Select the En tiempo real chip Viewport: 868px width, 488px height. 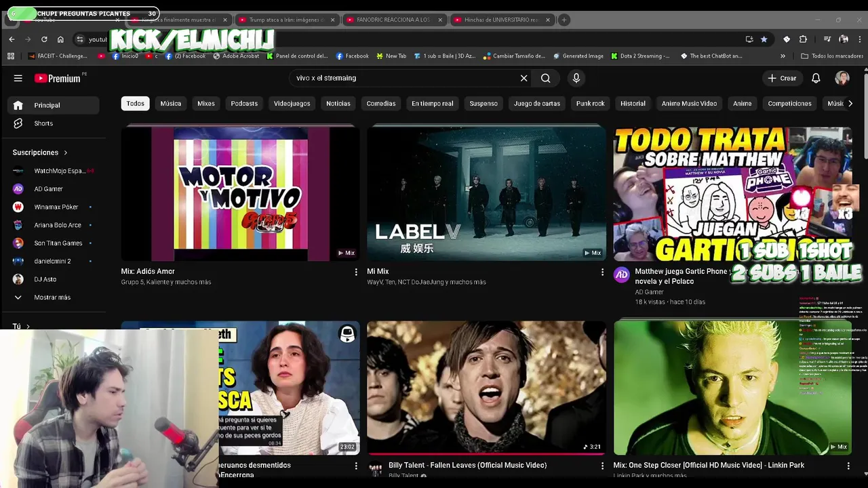(x=433, y=104)
